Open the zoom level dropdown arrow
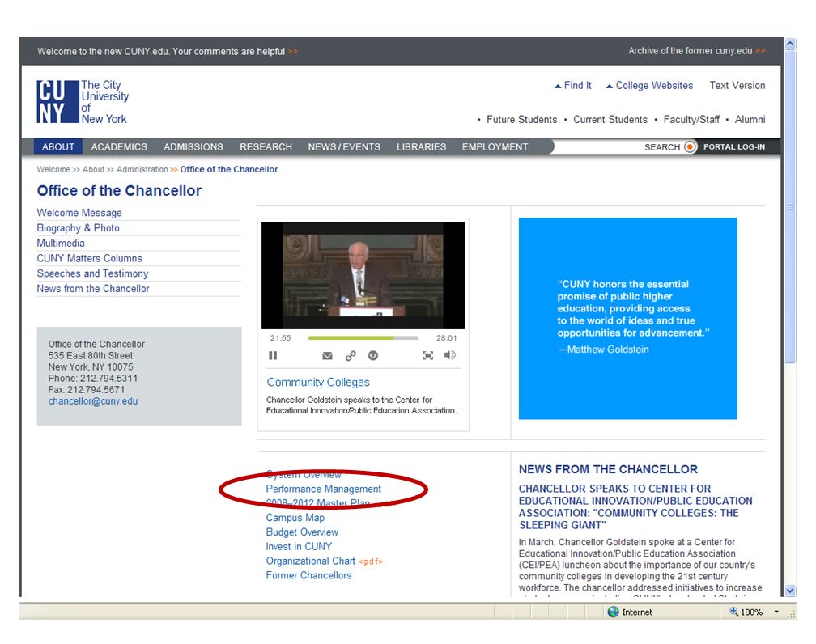The height and width of the screenshot is (644, 816). coord(776,612)
